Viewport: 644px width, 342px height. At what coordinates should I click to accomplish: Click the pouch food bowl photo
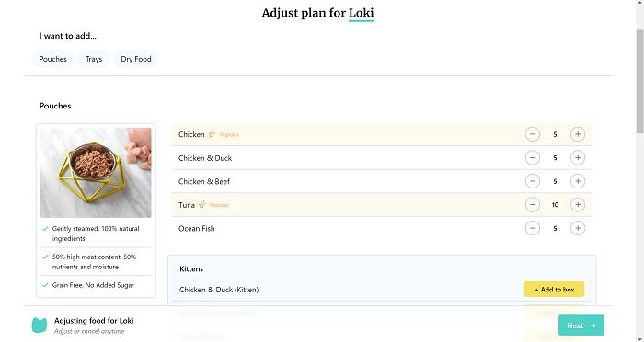[x=96, y=173]
